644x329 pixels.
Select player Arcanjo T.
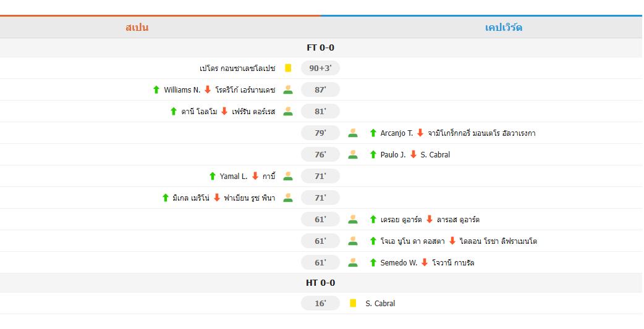pyautogui.click(x=396, y=133)
